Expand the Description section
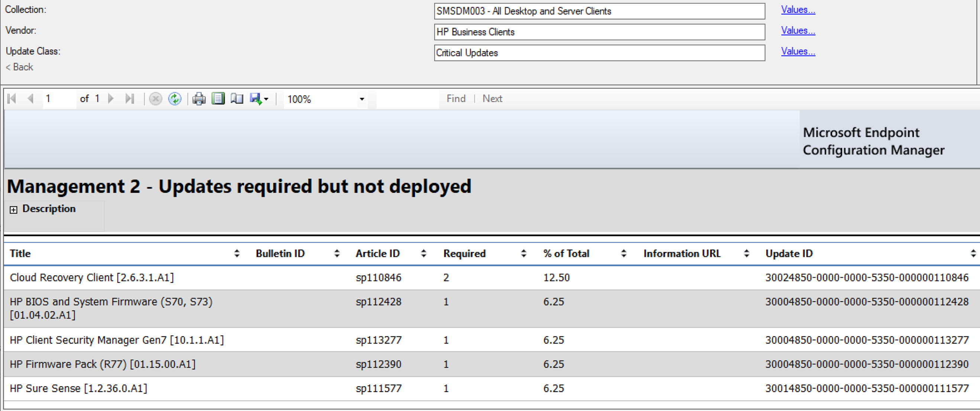 tap(14, 210)
